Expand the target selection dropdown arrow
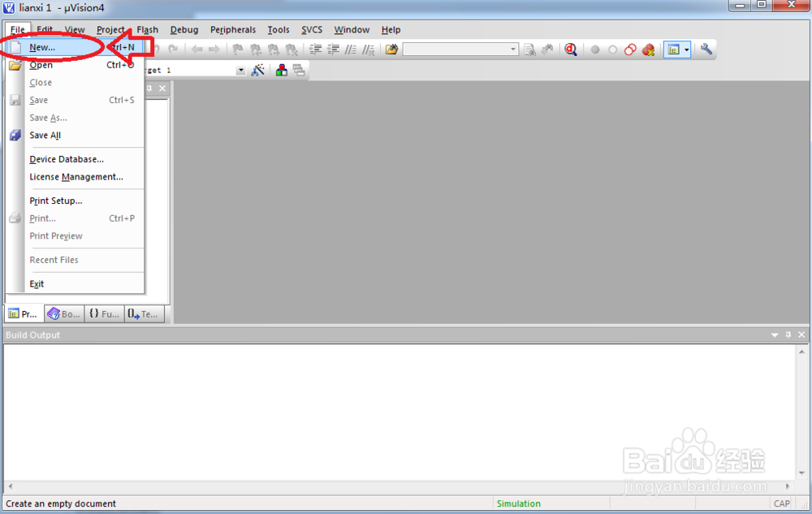 click(241, 70)
